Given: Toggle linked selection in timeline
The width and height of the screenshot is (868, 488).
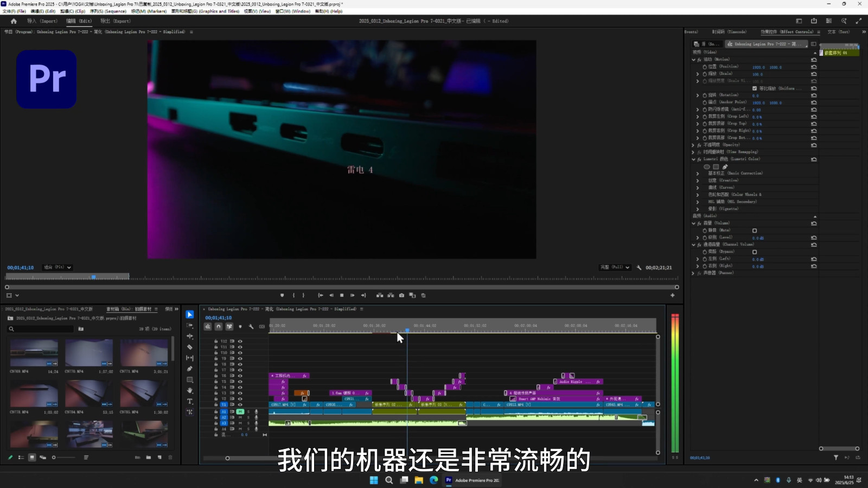Looking at the screenshot, I should 229,326.
